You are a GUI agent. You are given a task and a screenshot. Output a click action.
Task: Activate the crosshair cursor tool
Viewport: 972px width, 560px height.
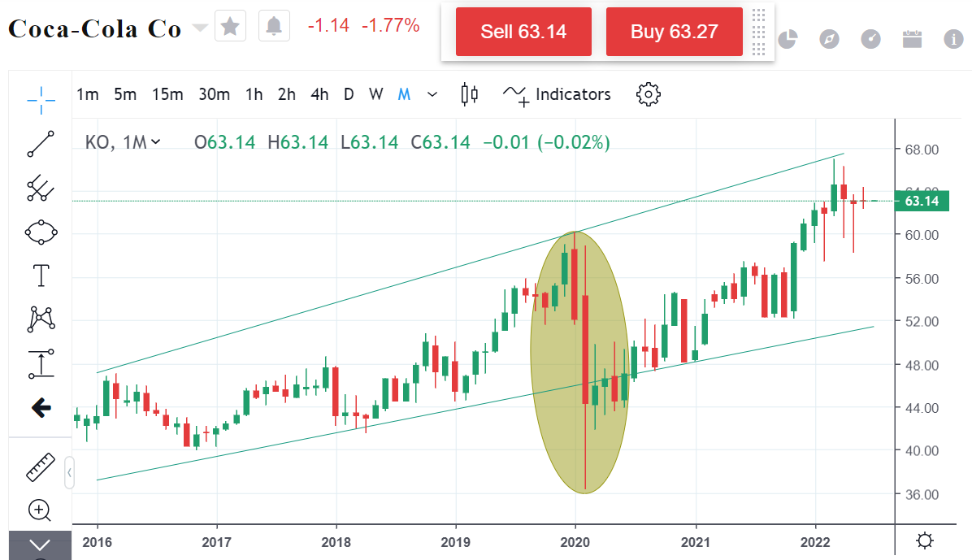[41, 99]
